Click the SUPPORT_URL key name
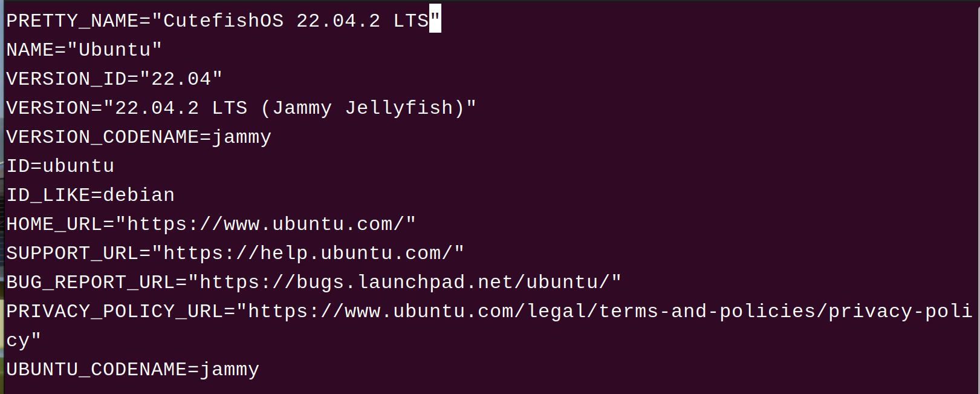Viewport: 980px width, 394px height. tap(73, 253)
